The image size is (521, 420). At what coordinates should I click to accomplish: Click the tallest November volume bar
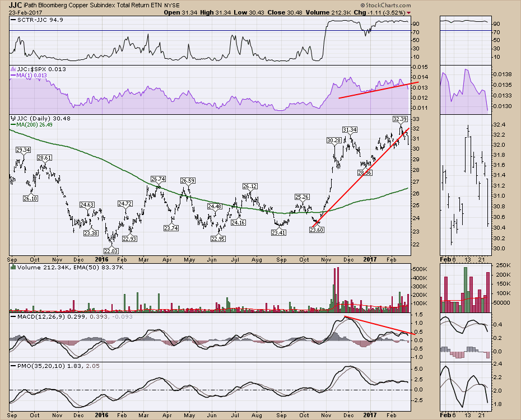(338, 290)
